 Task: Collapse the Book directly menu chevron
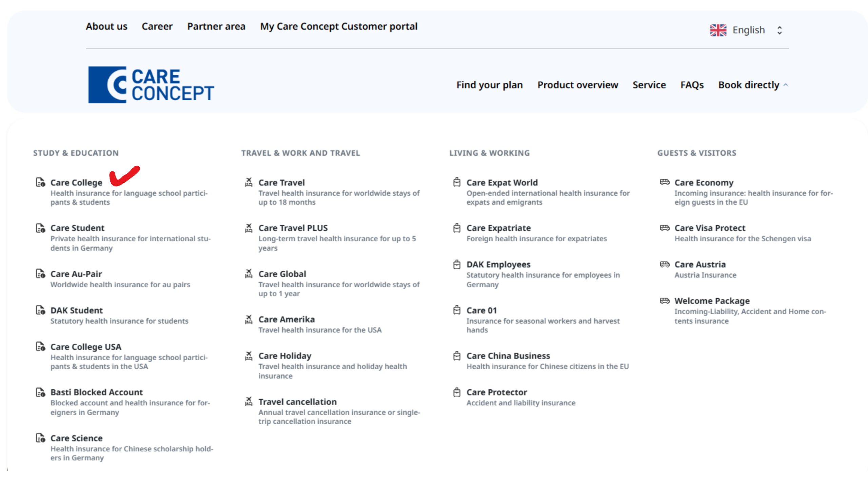(x=786, y=85)
